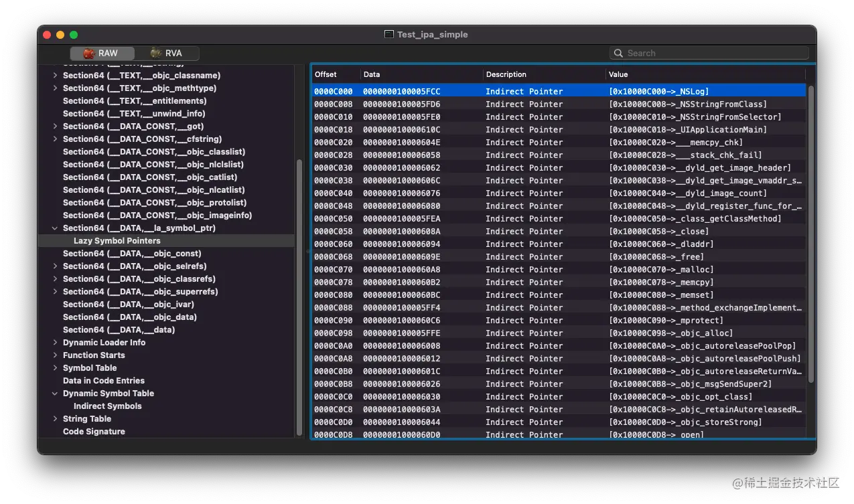Screen dimensions: 854x504
Task: Select the __dyld_get_image_header row
Action: 559,168
